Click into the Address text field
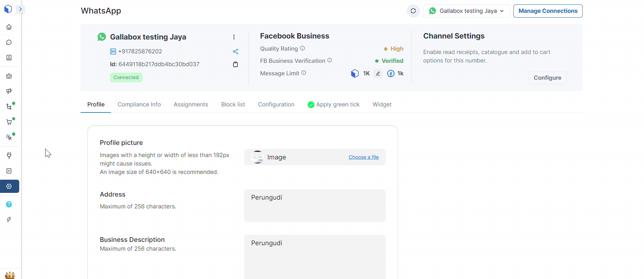This screenshot has height=279, width=644. pyautogui.click(x=314, y=205)
